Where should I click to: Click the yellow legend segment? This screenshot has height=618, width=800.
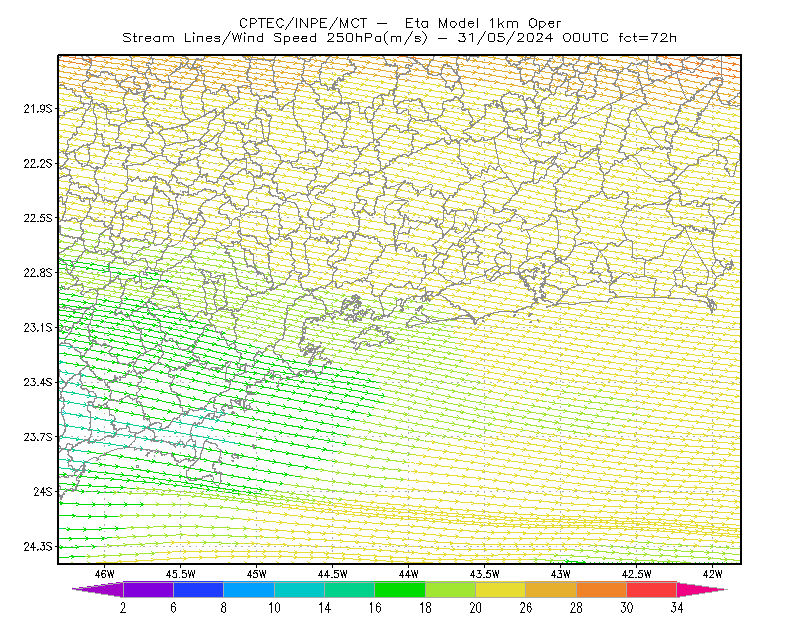501,589
